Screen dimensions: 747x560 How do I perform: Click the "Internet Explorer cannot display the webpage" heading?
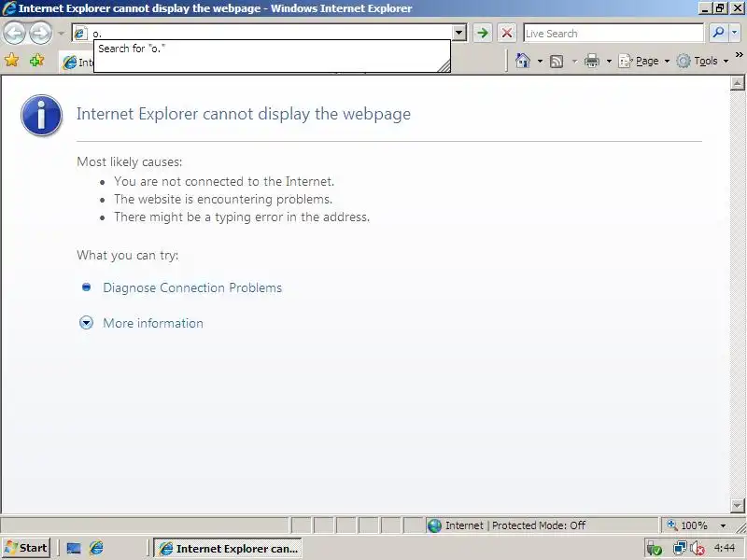(x=244, y=114)
